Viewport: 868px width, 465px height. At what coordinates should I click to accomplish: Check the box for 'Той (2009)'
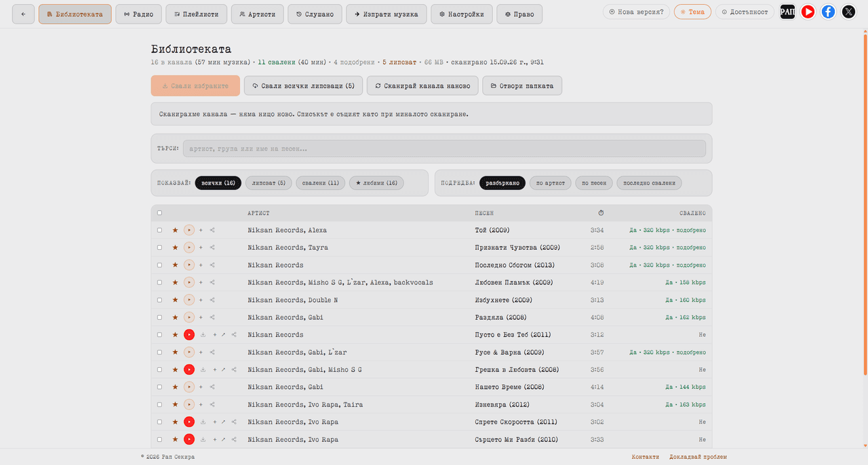[x=160, y=230]
